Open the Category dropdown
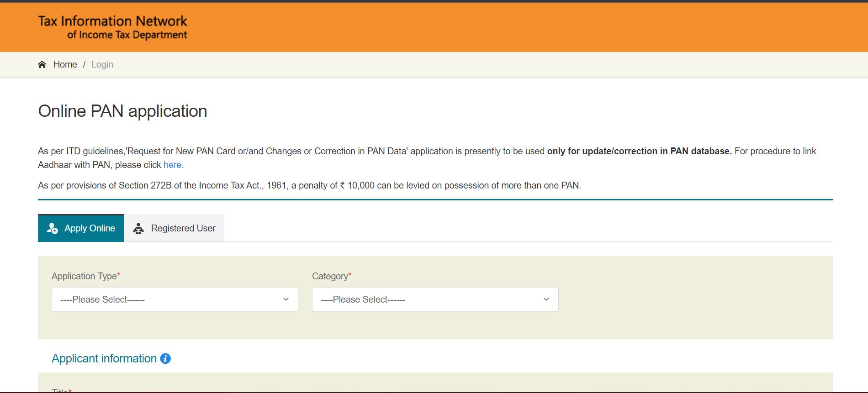 click(x=435, y=299)
